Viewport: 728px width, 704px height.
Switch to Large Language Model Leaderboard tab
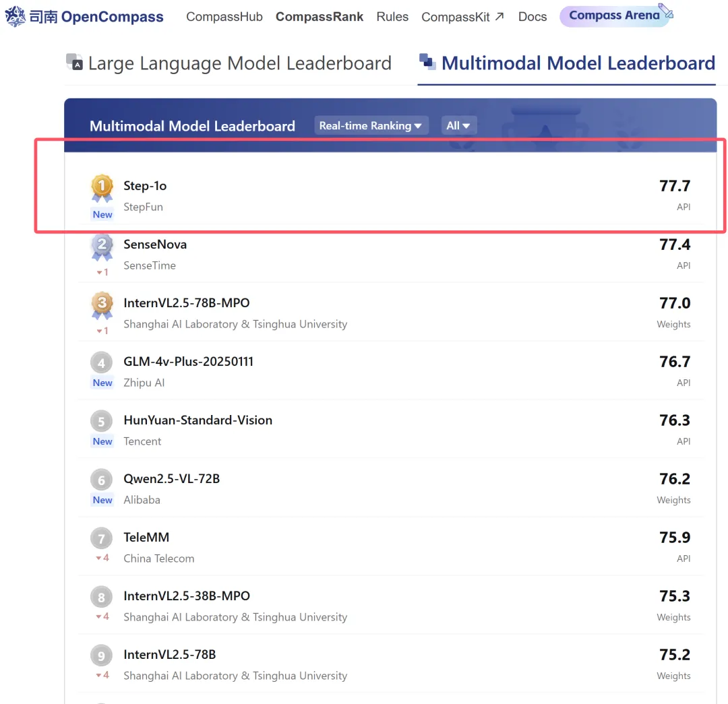pyautogui.click(x=239, y=63)
